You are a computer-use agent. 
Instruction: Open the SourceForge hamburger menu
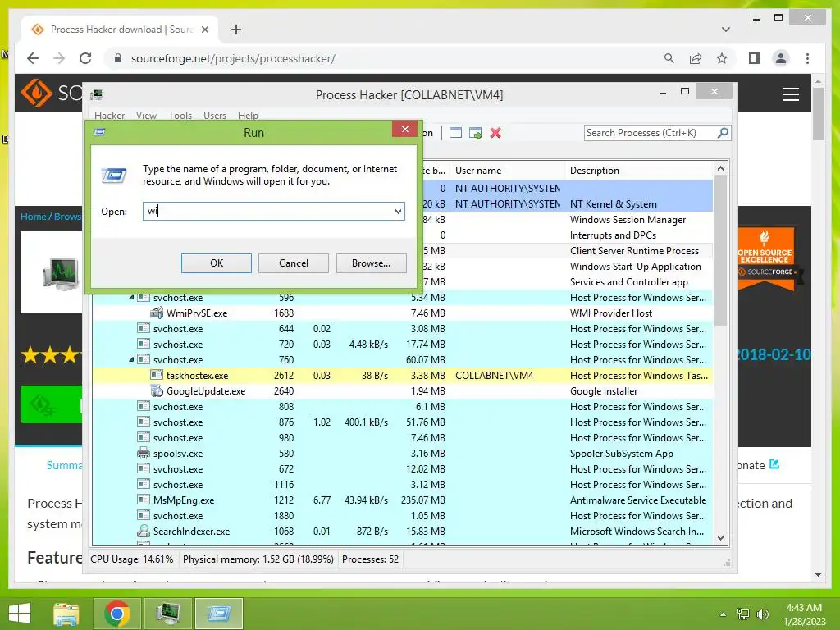(x=791, y=95)
